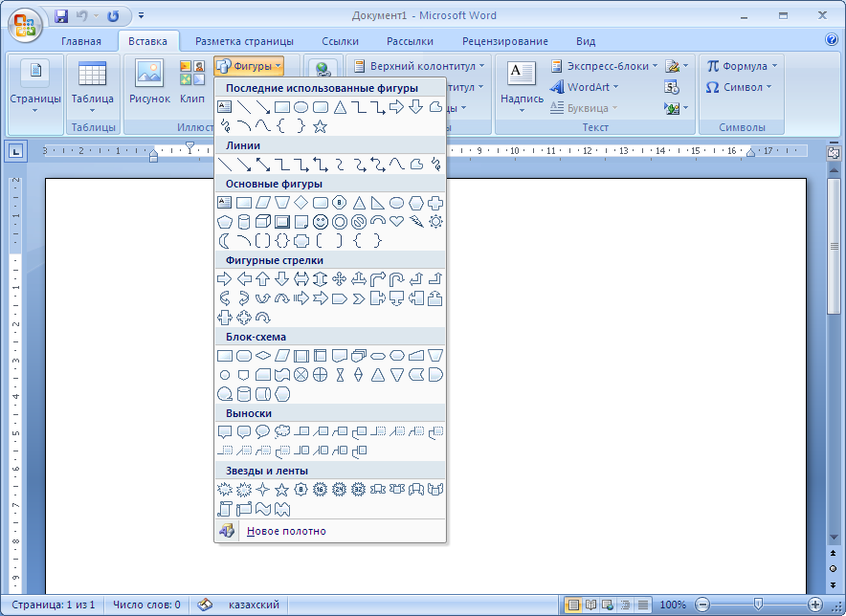Viewport: 846px width, 616px height.
Task: Pick the heart shape in basic shapes
Action: click(397, 222)
